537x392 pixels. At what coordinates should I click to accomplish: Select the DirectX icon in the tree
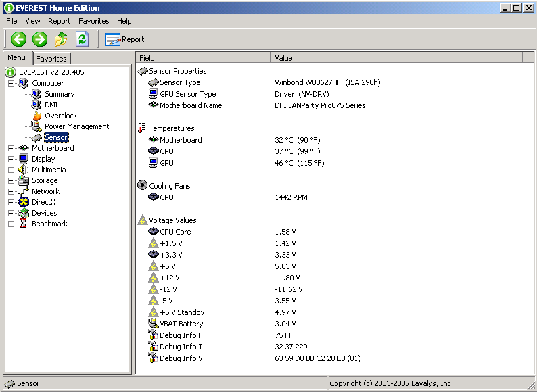24,202
